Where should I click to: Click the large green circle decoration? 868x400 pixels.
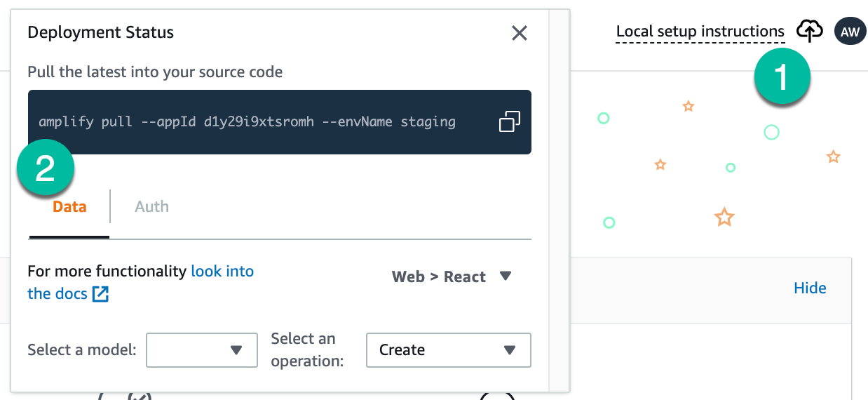coord(771,132)
